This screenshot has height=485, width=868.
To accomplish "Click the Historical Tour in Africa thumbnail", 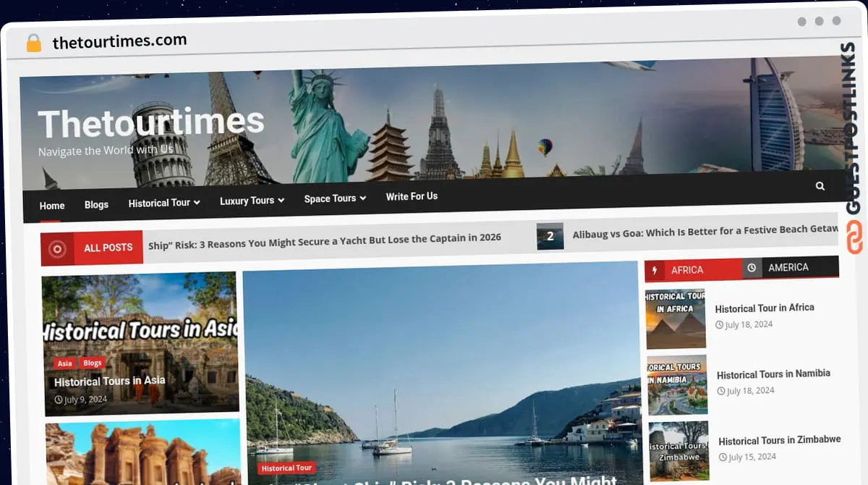I will tap(675, 318).
